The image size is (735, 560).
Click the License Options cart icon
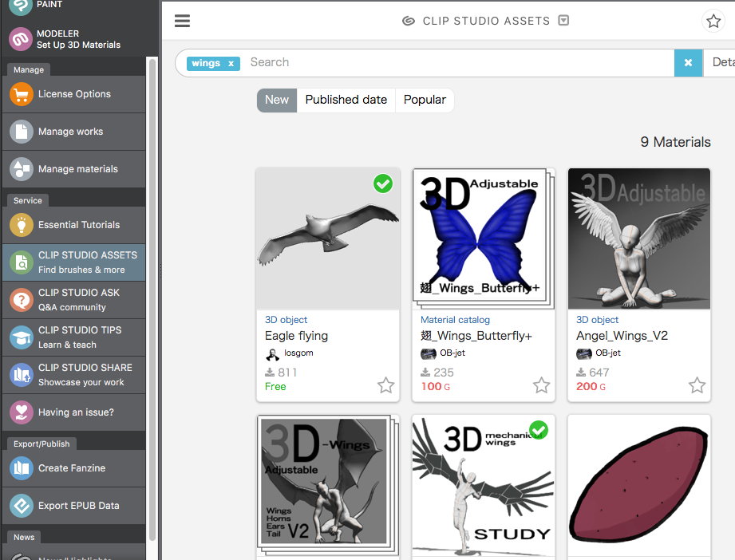click(21, 94)
